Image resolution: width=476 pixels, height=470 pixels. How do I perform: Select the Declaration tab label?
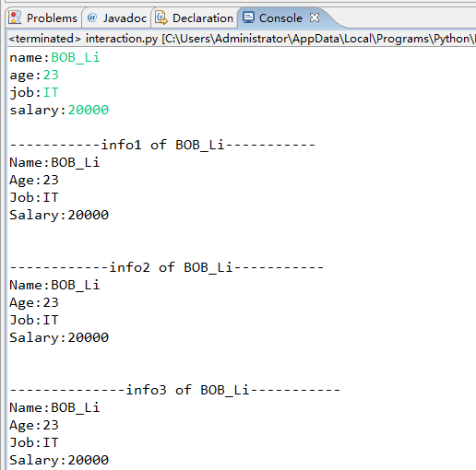click(203, 18)
